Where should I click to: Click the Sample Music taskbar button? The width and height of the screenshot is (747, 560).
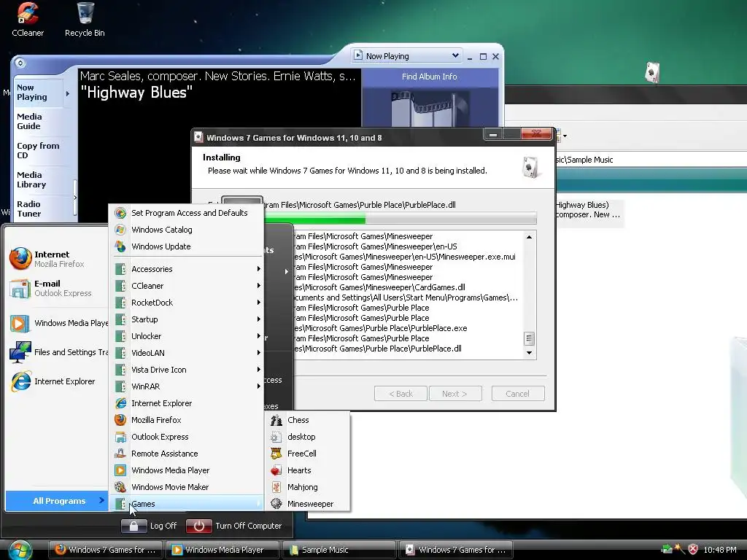click(339, 550)
